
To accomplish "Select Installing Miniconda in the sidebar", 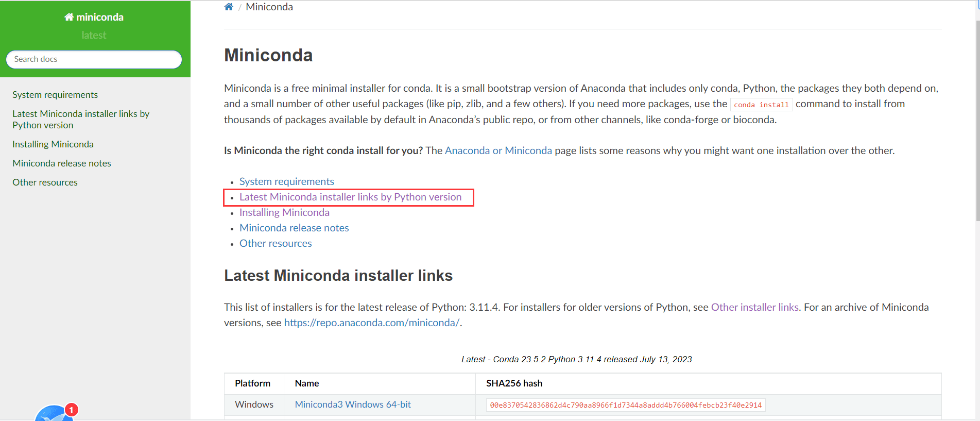I will pos(53,144).
